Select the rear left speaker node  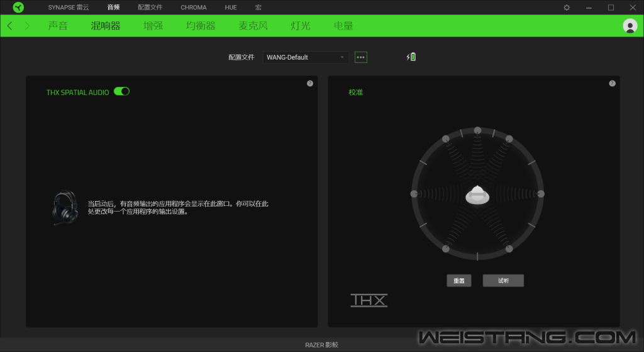coord(446,249)
